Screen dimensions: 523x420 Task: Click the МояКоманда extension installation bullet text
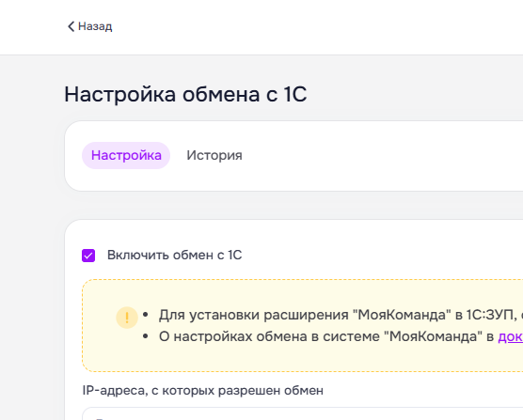pos(341,315)
